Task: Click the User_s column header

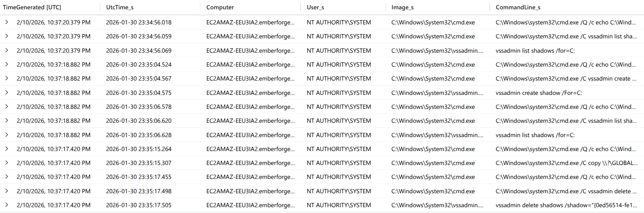Action: point(315,7)
